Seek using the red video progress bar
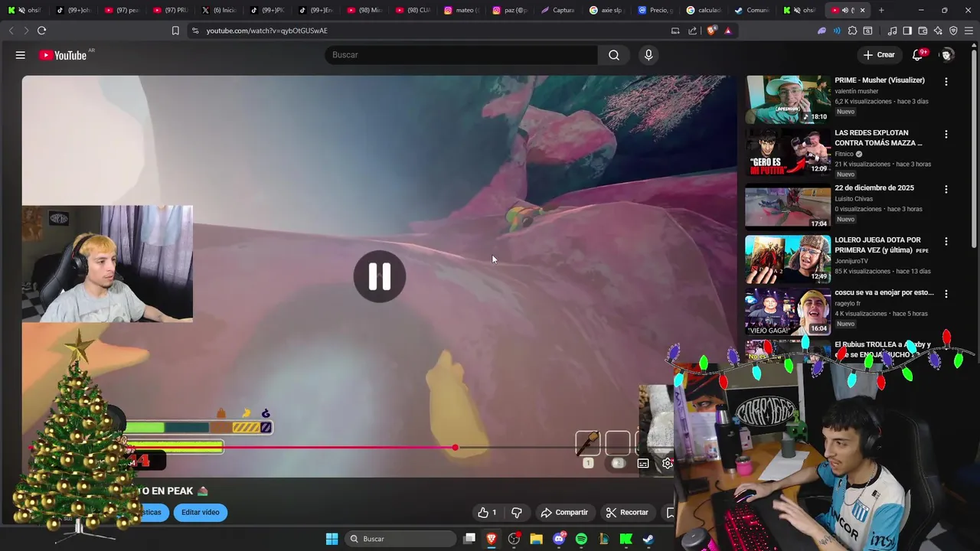This screenshot has height=551, width=980. (x=351, y=448)
